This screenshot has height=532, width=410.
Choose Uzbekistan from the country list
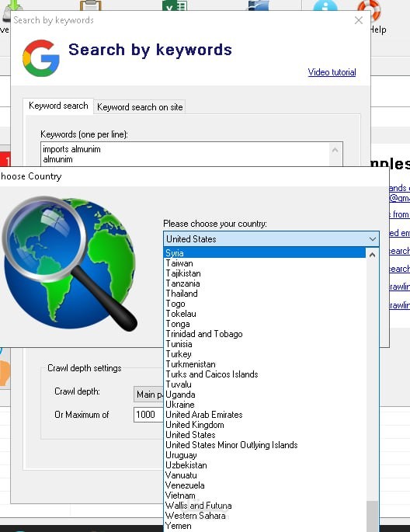tap(265, 465)
